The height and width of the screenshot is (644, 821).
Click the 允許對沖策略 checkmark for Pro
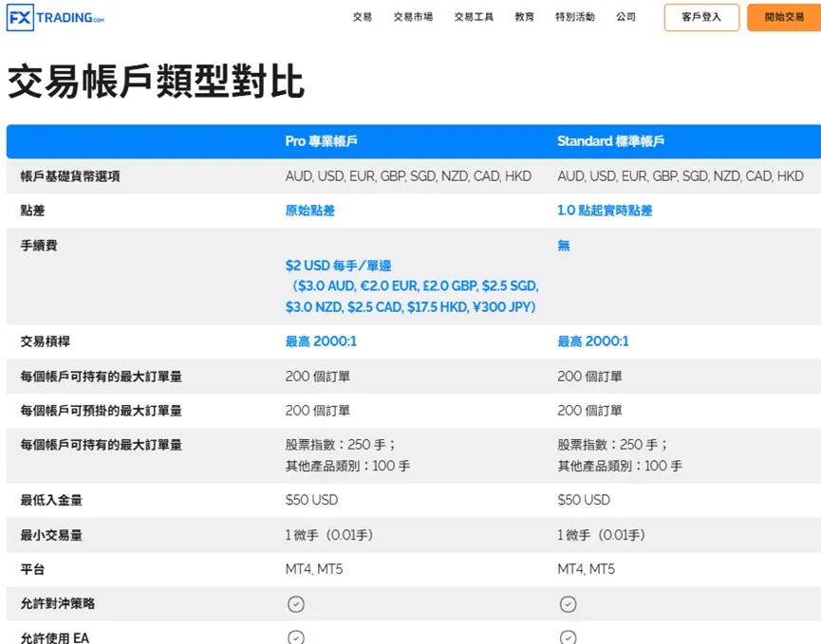(296, 604)
